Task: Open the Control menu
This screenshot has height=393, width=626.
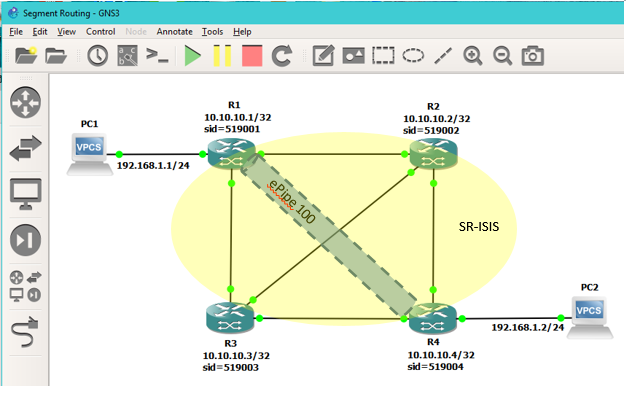Action: pyautogui.click(x=101, y=32)
